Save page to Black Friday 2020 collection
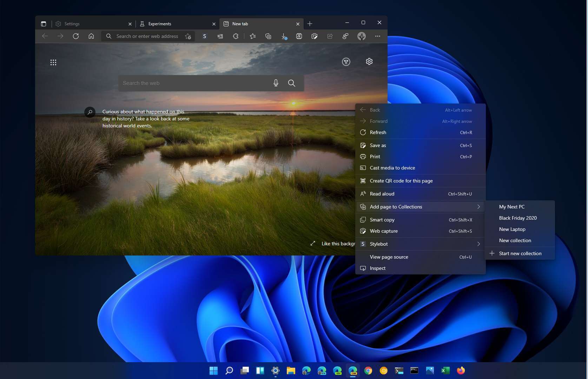The width and height of the screenshot is (588, 379). click(x=518, y=218)
